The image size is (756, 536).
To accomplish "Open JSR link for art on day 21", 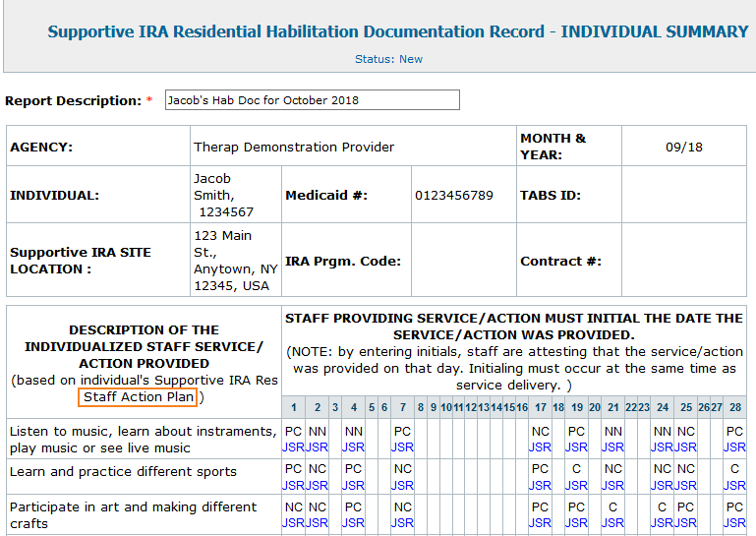I will tap(612, 523).
